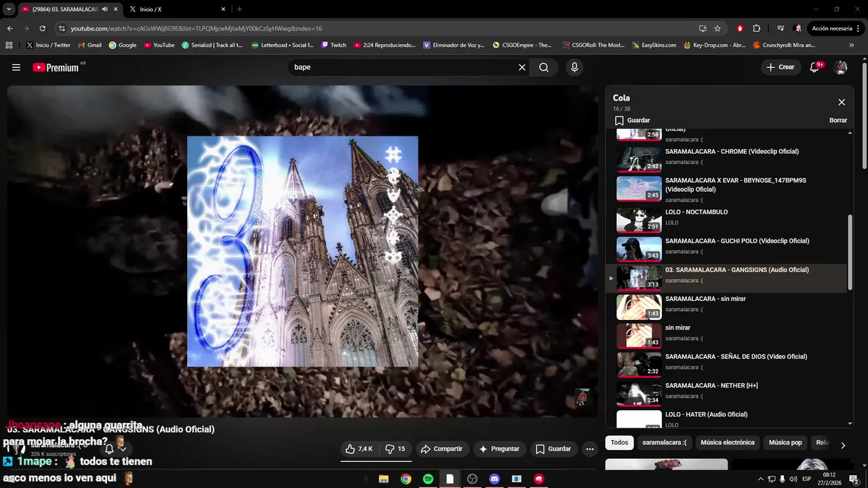Open the volume control in system tray

click(x=793, y=479)
